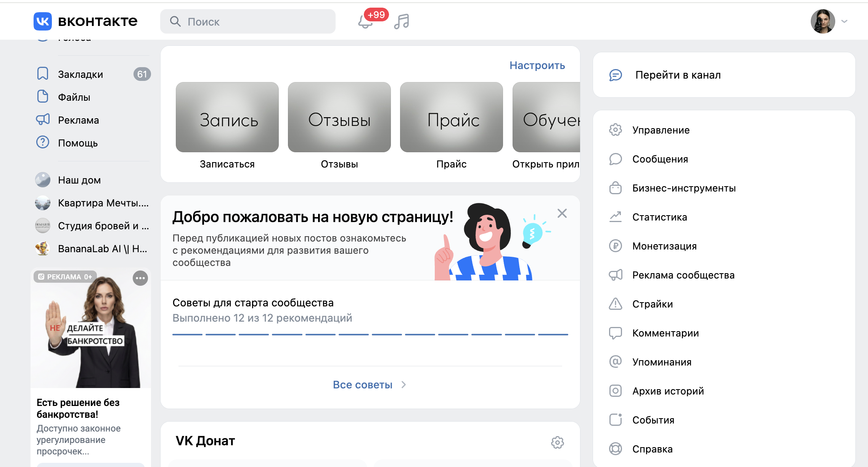Screen dimensions: 868x467
Task: Open Страйки in community menu
Action: [724, 304]
